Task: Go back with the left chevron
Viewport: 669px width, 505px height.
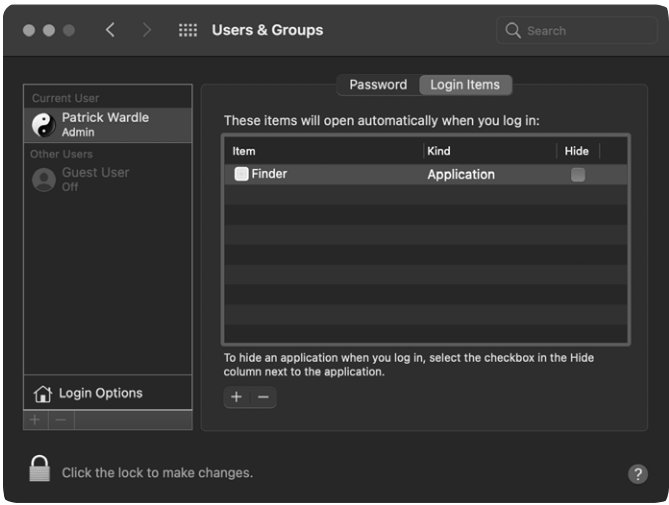Action: pos(110,30)
